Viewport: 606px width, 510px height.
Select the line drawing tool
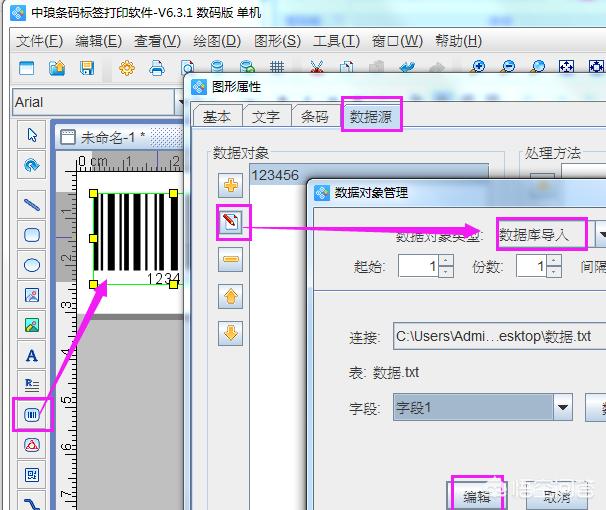[x=32, y=204]
